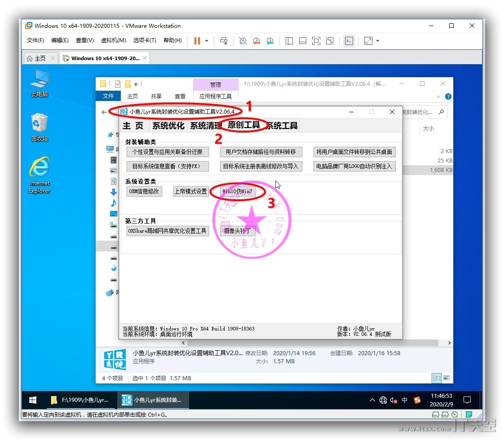Click 个性设置与应用关联备份还原 button
The height and width of the screenshot is (440, 504).
[x=168, y=152]
